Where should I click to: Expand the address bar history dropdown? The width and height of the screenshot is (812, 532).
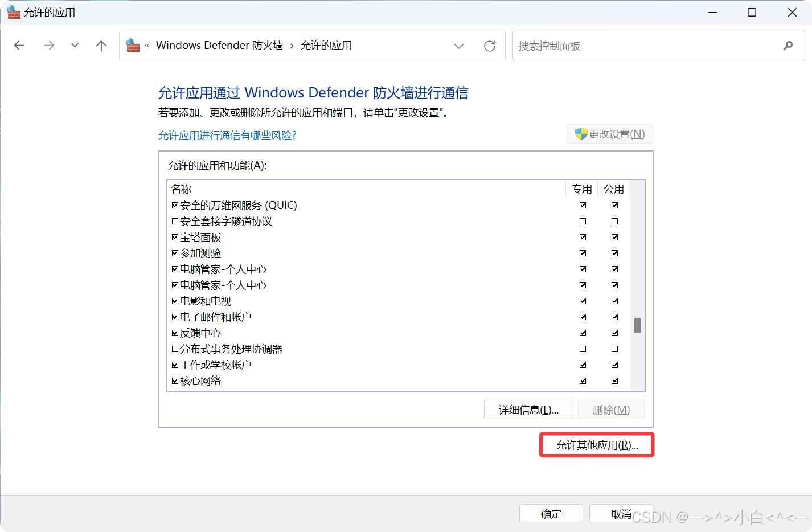point(459,46)
